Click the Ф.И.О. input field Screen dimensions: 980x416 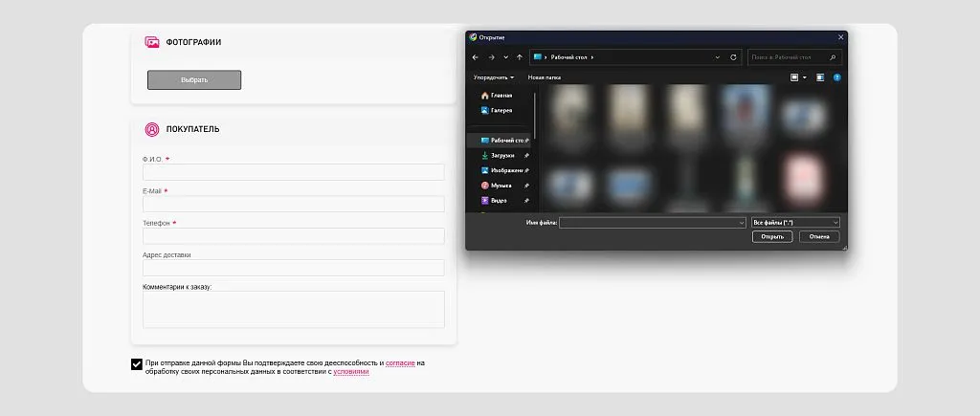pyautogui.click(x=294, y=172)
